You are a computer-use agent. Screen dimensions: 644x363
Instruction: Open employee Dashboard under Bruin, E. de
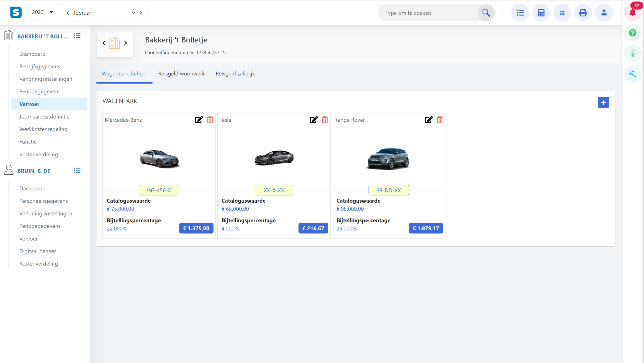tap(33, 188)
